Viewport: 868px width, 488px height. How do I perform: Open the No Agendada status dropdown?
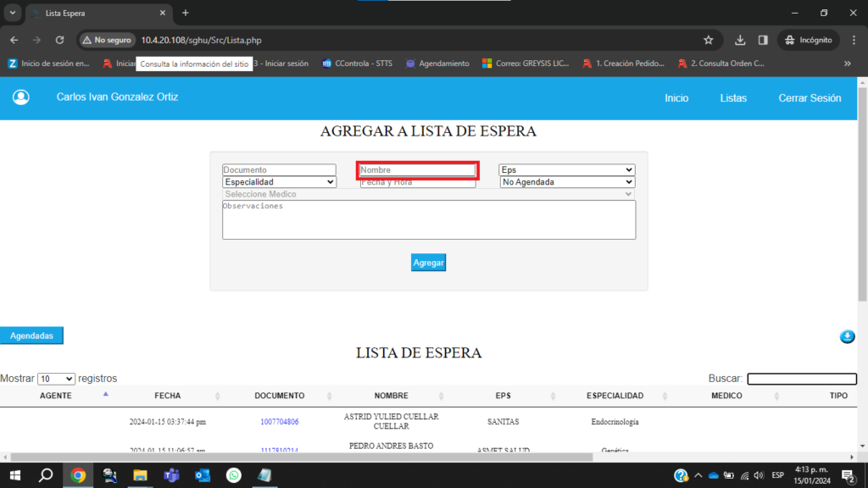tap(567, 182)
